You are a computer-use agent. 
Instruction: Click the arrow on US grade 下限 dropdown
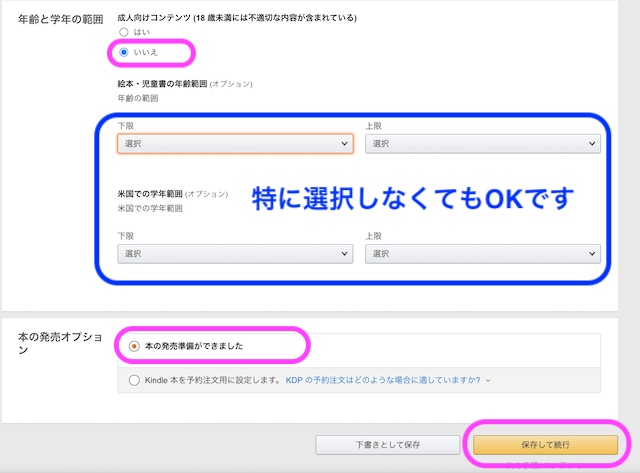pos(344,254)
